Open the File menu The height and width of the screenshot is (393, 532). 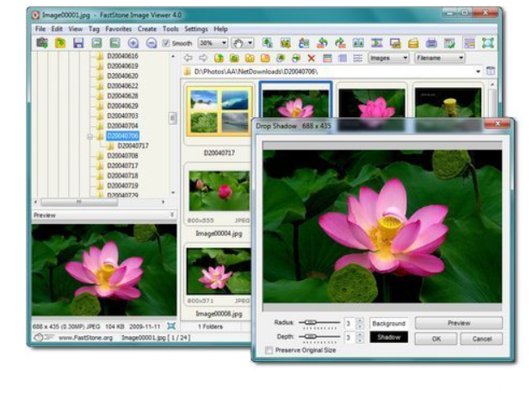click(40, 29)
